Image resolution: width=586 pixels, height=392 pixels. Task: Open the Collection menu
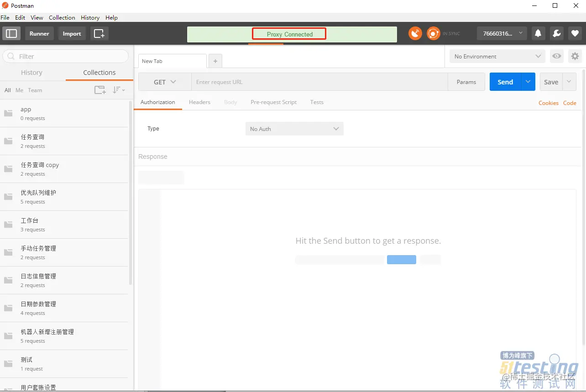(x=62, y=17)
